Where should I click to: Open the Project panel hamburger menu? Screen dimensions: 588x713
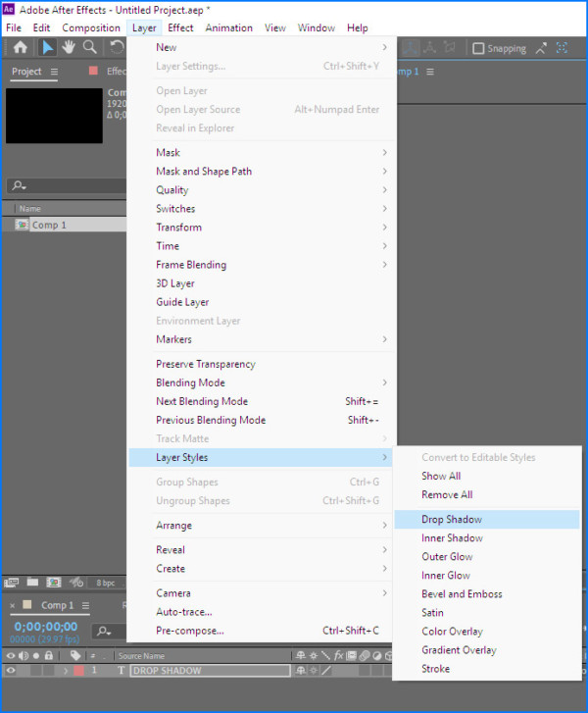(x=54, y=72)
